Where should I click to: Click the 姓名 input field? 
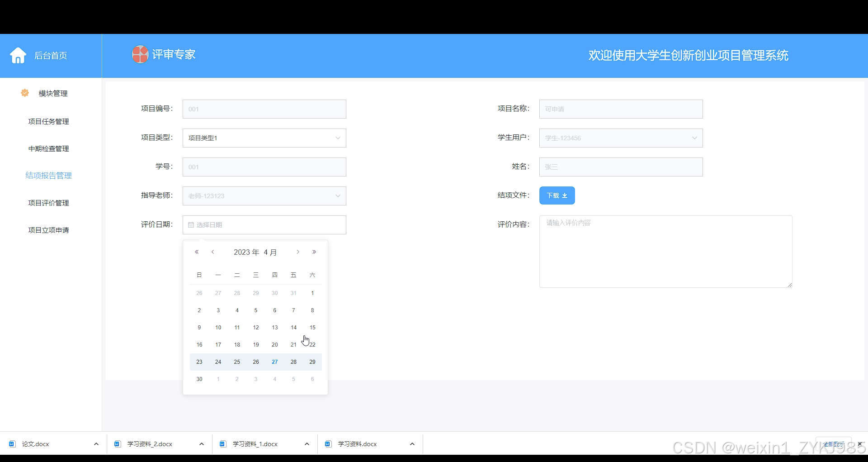[x=621, y=167]
